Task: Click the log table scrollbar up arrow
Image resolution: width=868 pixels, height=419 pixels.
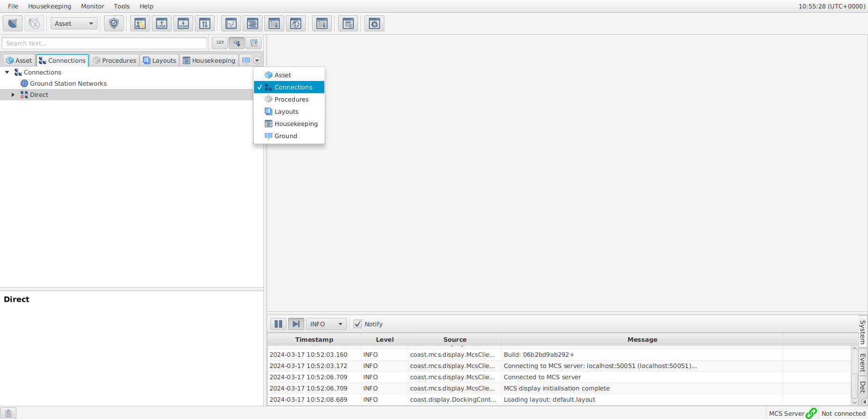Action: 854,349
